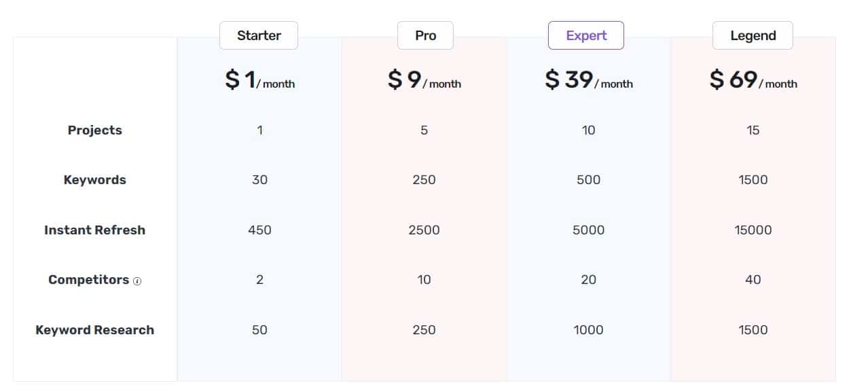Click the Keyword Research row label
Screen dimensions: 868x392
pyautogui.click(x=95, y=330)
